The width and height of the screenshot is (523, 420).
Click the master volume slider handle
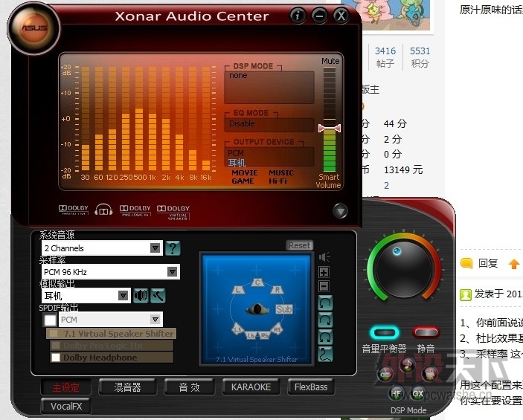(329, 129)
